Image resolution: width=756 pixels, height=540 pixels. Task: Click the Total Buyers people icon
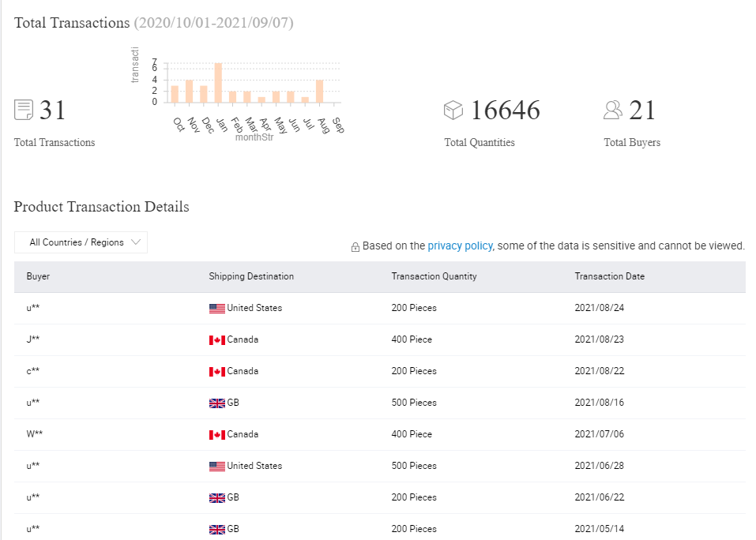tap(613, 110)
